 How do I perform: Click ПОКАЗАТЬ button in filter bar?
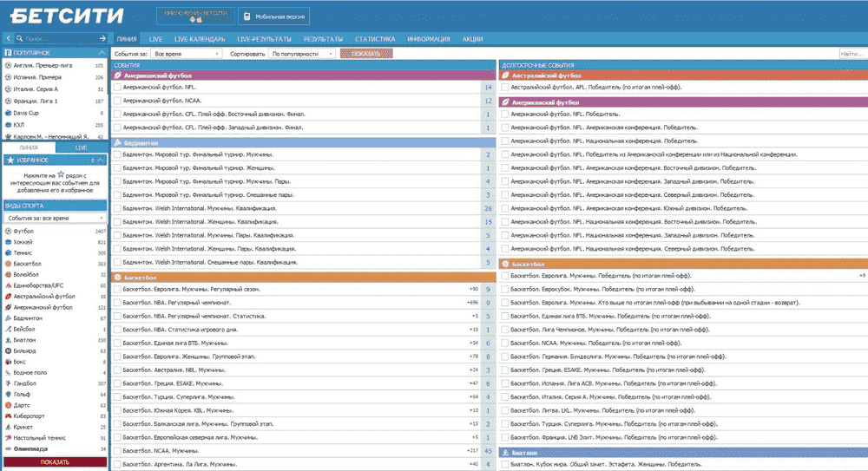click(366, 54)
